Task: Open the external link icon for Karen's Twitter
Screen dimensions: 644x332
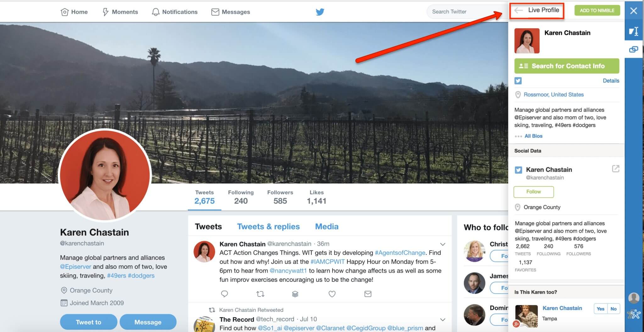Action: tap(615, 169)
